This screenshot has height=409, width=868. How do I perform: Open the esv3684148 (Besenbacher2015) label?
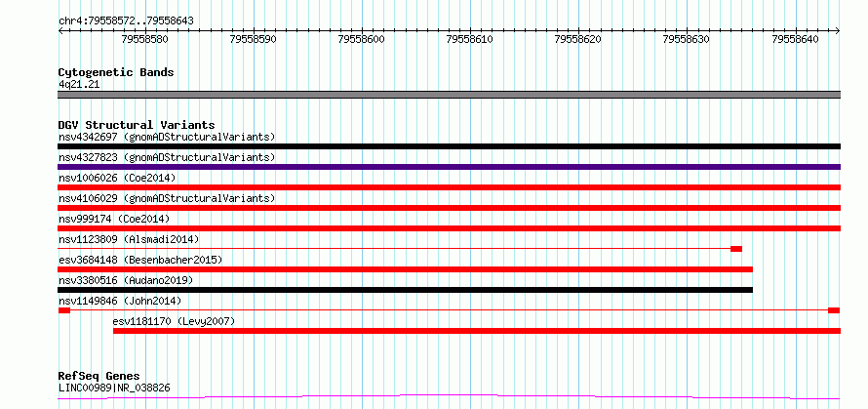tap(140, 260)
